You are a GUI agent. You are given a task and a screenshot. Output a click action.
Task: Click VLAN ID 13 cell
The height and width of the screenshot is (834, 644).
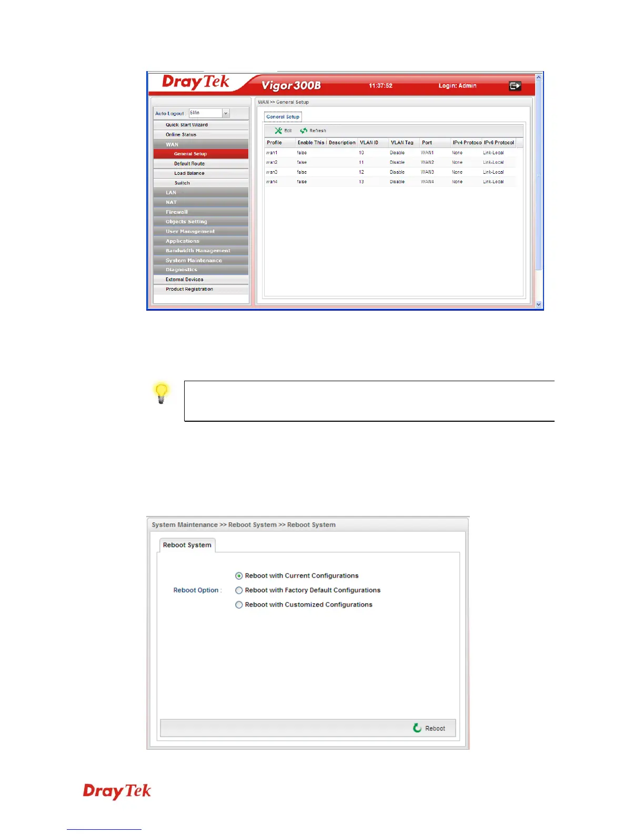coord(361,182)
